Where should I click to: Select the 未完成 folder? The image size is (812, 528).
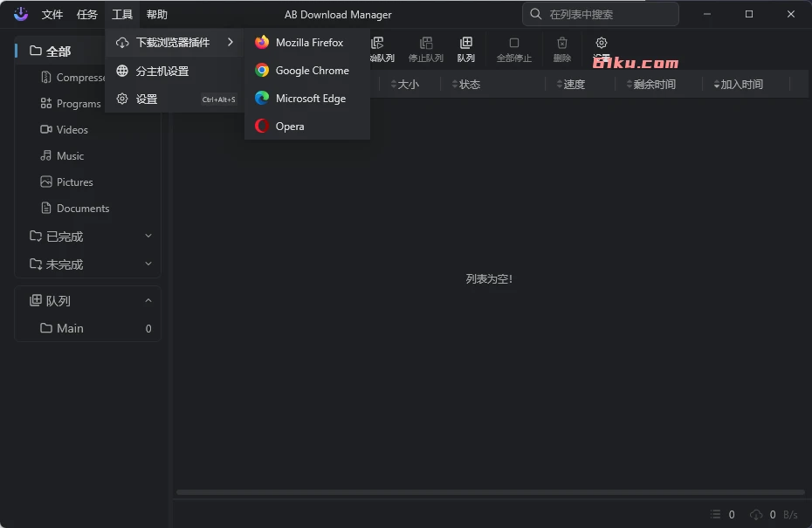[87, 264]
